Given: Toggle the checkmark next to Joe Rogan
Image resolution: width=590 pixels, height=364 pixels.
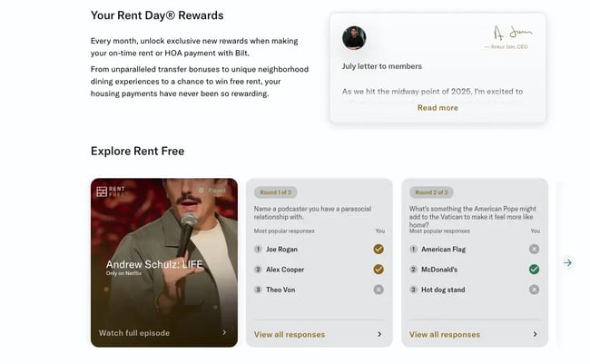Looking at the screenshot, I should pos(379,249).
